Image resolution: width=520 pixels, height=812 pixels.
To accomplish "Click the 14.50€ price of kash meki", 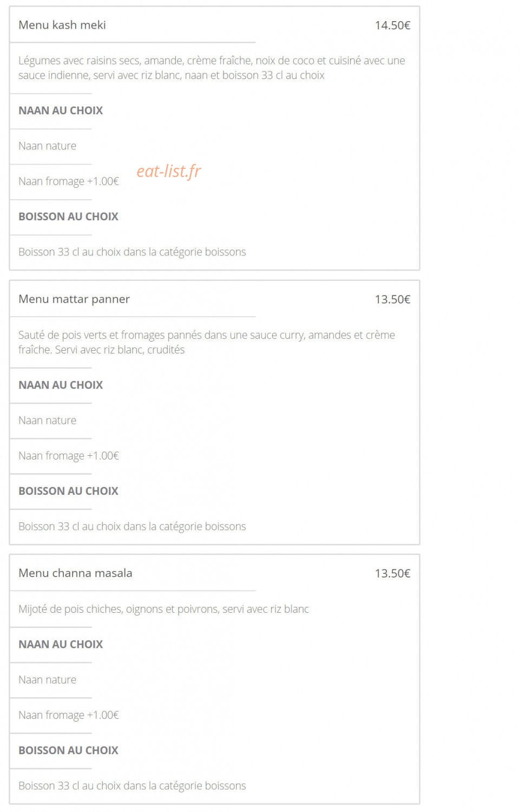I will click(392, 25).
